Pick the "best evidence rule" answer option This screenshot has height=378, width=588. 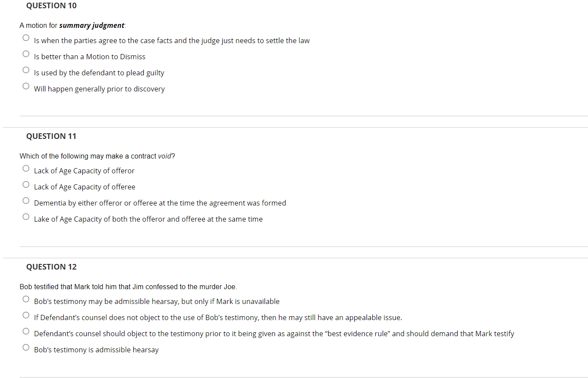(x=26, y=331)
